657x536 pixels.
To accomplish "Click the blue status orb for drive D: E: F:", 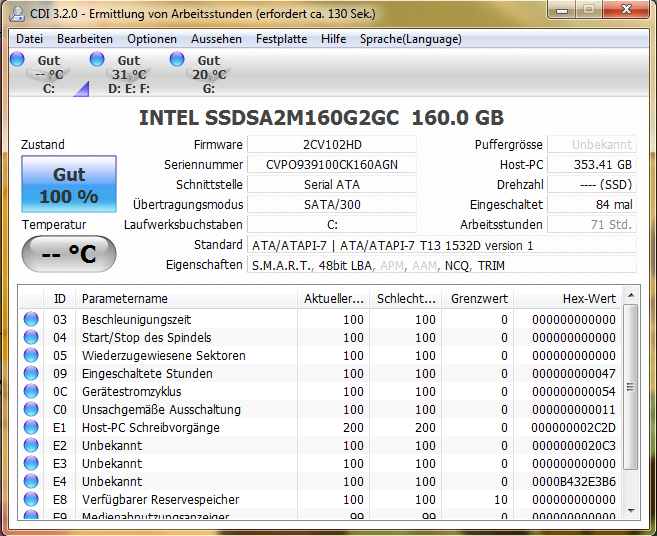I will coord(97,59).
